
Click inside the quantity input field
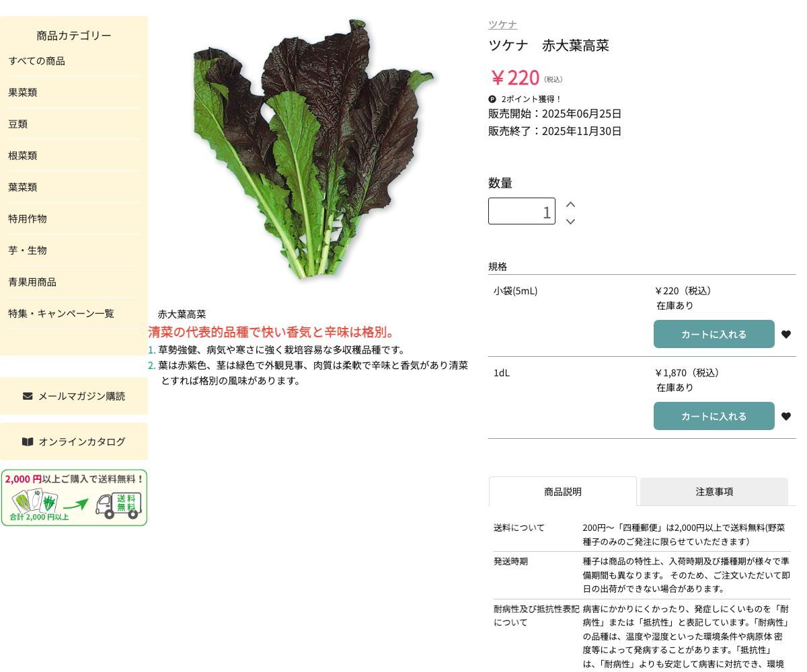pos(522,211)
